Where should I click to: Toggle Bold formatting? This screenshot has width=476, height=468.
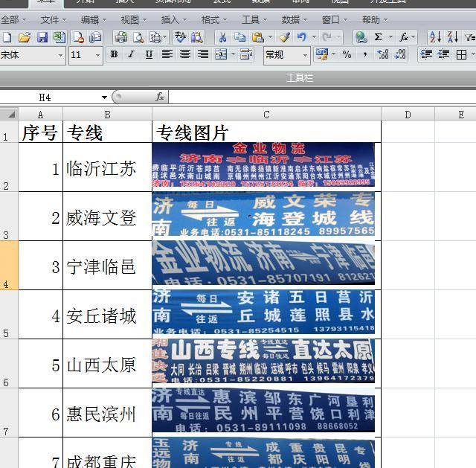[x=114, y=54]
